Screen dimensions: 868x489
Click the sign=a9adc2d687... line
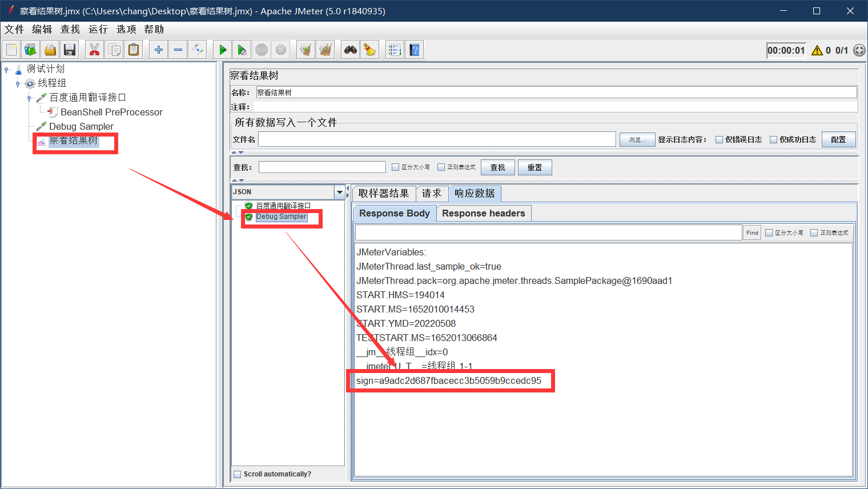pyautogui.click(x=449, y=381)
